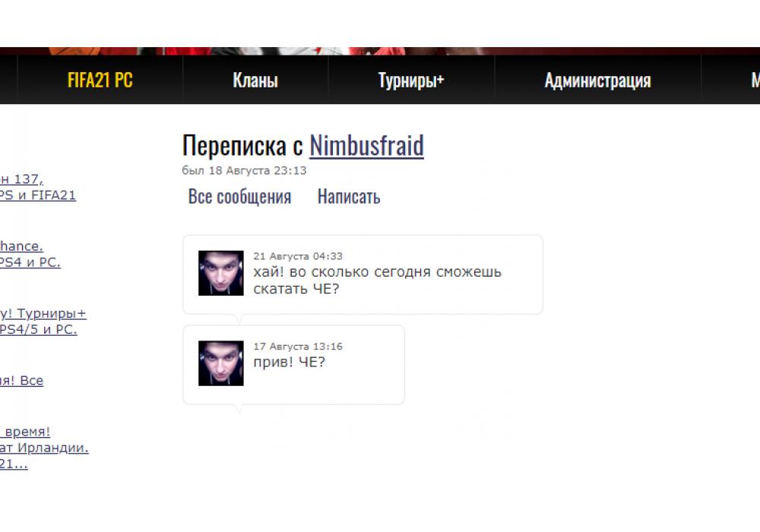Screen dimensions: 760x532
Task: Open the Nimbusfraid profile link in heading
Action: point(366,145)
